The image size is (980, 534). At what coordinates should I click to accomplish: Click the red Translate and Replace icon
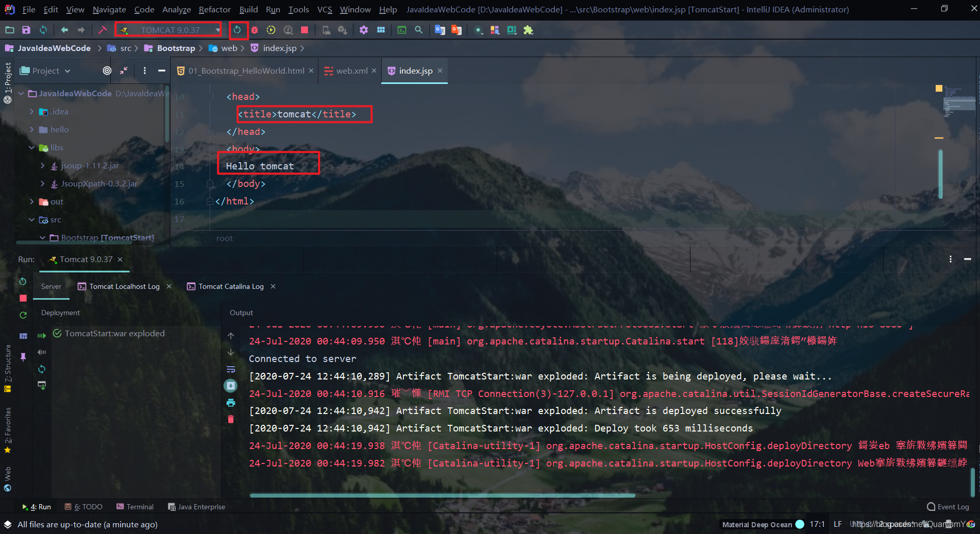(457, 30)
